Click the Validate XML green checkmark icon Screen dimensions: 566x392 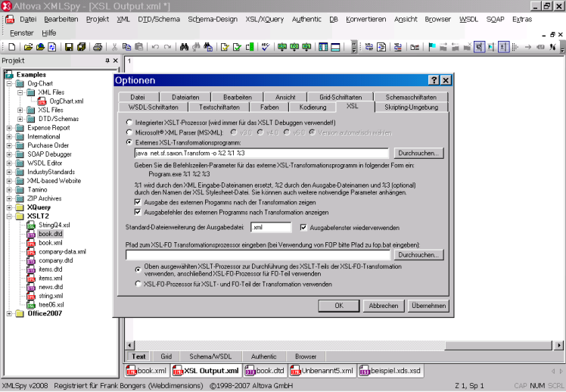click(237, 47)
